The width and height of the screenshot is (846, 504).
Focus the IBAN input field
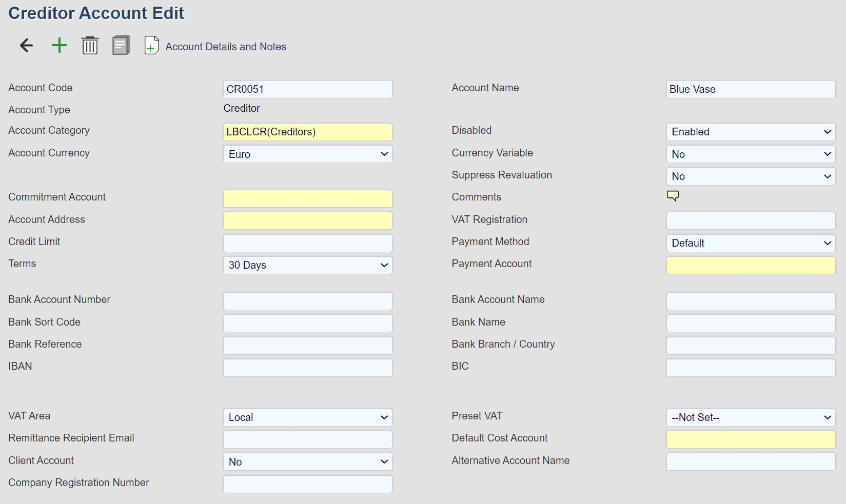(307, 368)
